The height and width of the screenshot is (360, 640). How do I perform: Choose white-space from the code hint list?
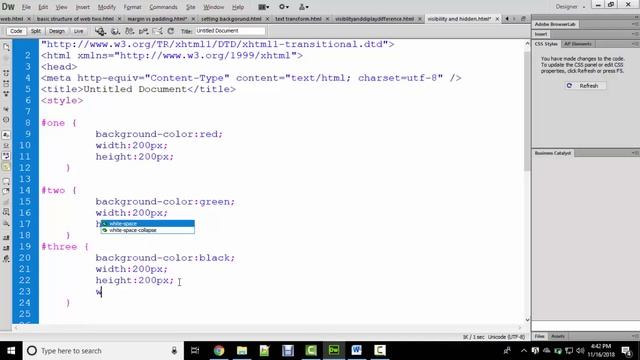coord(147,224)
